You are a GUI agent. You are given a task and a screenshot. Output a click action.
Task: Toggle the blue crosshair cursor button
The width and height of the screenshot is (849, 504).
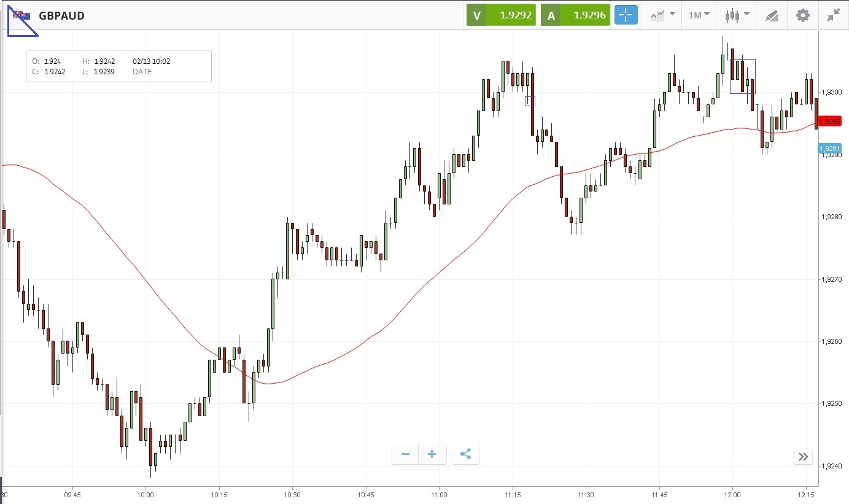627,15
